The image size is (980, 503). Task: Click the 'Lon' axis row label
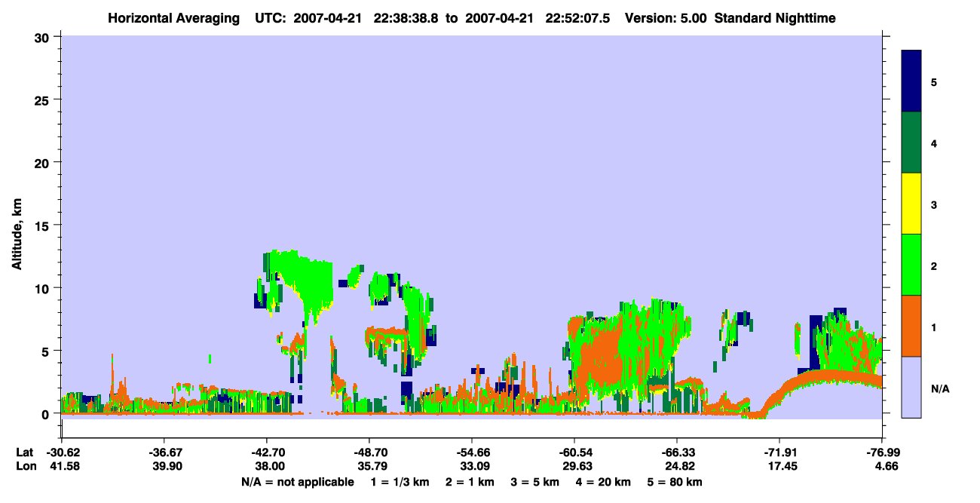(26, 467)
